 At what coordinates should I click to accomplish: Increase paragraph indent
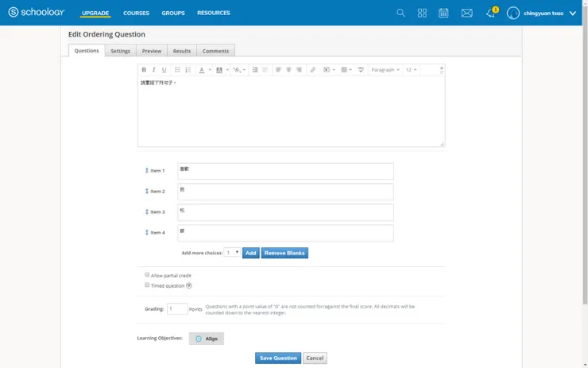(x=255, y=70)
